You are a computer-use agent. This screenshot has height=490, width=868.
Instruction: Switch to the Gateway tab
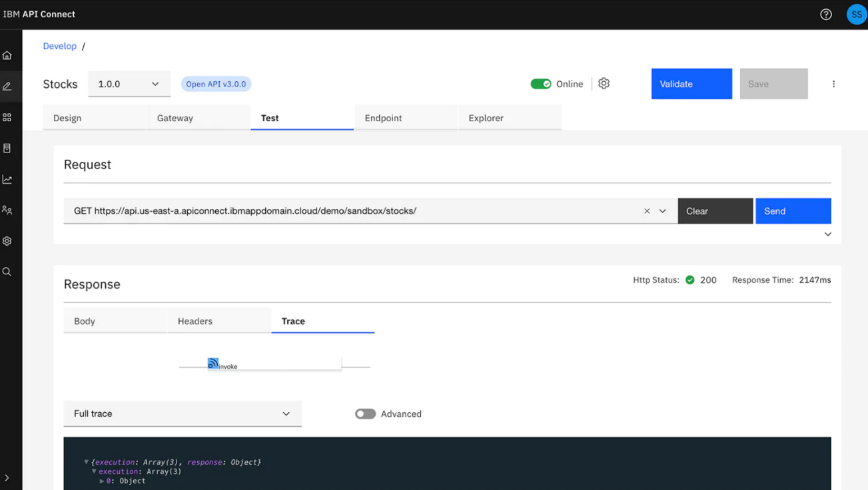click(199, 118)
